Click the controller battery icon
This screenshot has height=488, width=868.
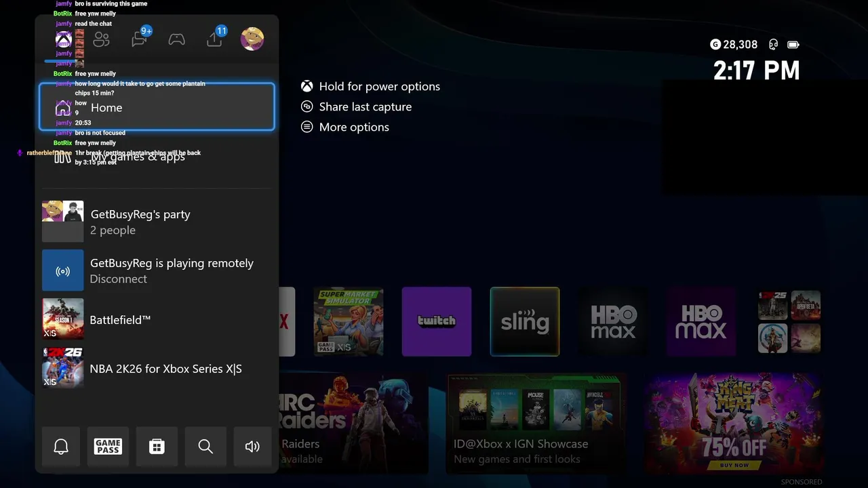pyautogui.click(x=793, y=45)
